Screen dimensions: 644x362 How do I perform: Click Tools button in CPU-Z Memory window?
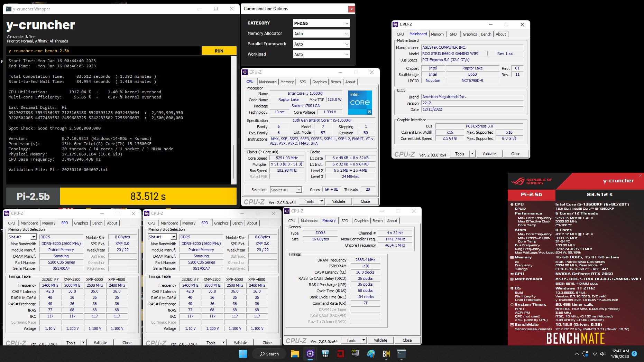[x=351, y=340]
